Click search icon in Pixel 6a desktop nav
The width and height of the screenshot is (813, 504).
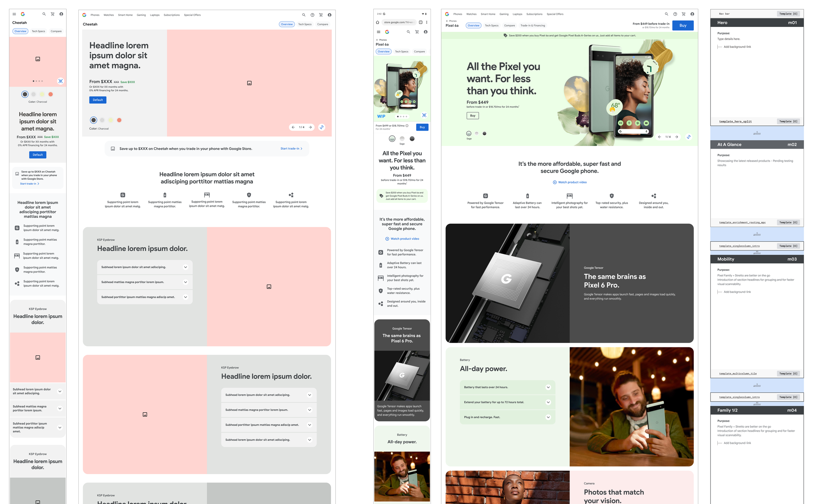tap(666, 14)
